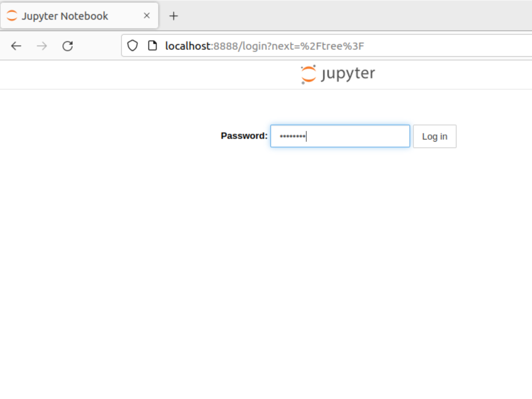The image size is (532, 399).
Task: Focus the Password input field
Action: tap(340, 136)
